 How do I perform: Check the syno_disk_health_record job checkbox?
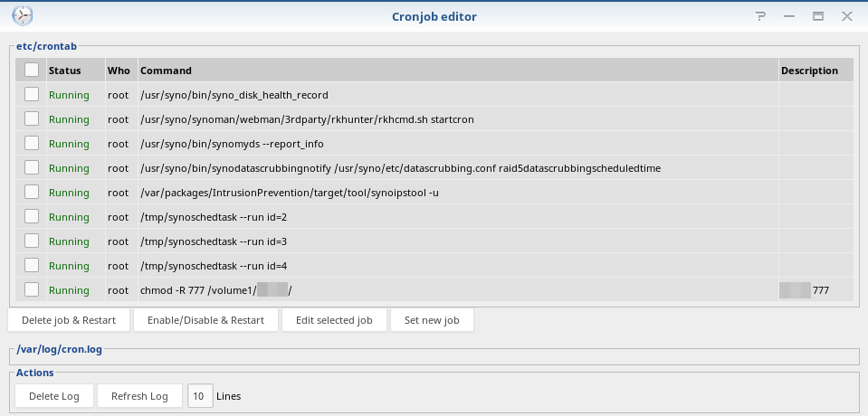point(32,94)
